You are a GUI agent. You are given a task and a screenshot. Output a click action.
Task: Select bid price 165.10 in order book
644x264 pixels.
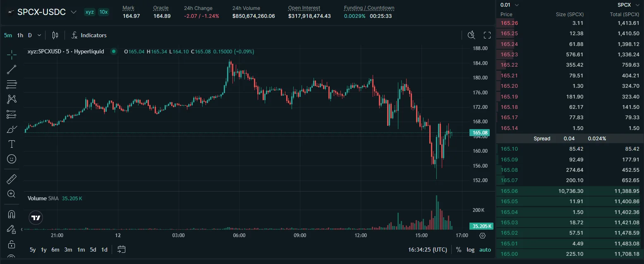coord(509,149)
